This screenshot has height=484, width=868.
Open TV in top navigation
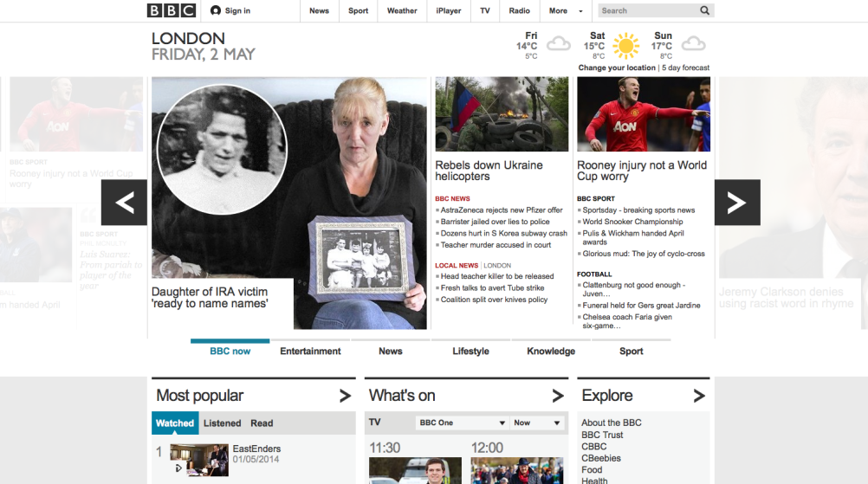(x=485, y=10)
